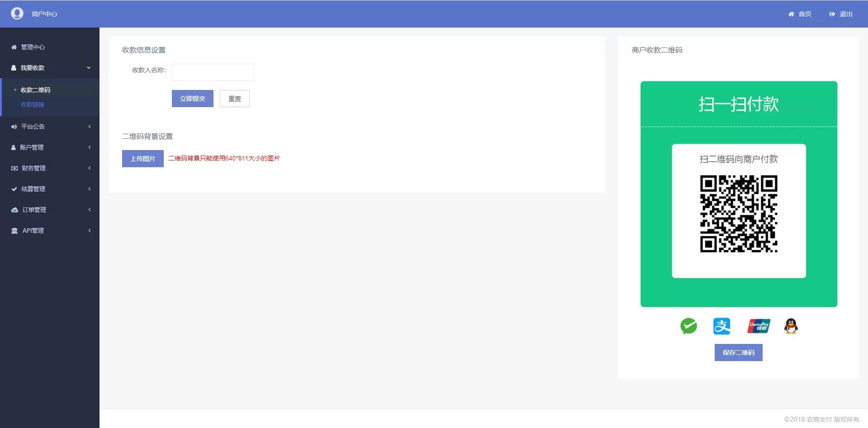
Task: Expand the 财务管理 menu chevron
Action: click(90, 168)
